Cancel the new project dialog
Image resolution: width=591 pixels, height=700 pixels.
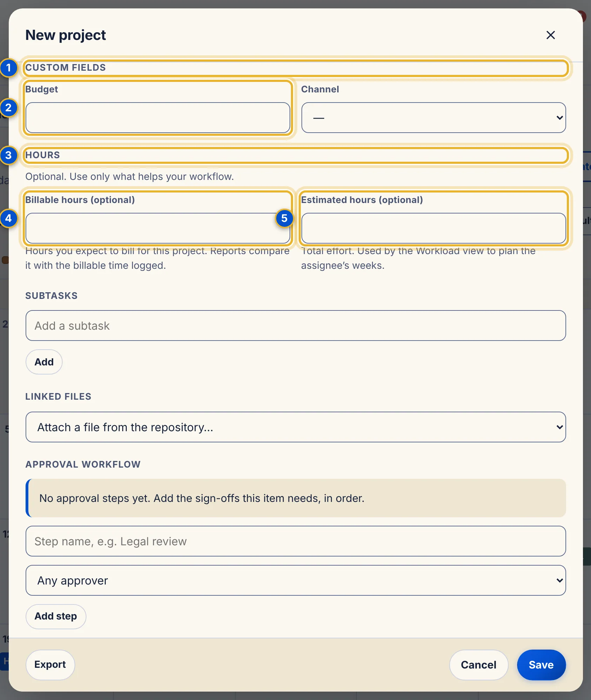479,665
